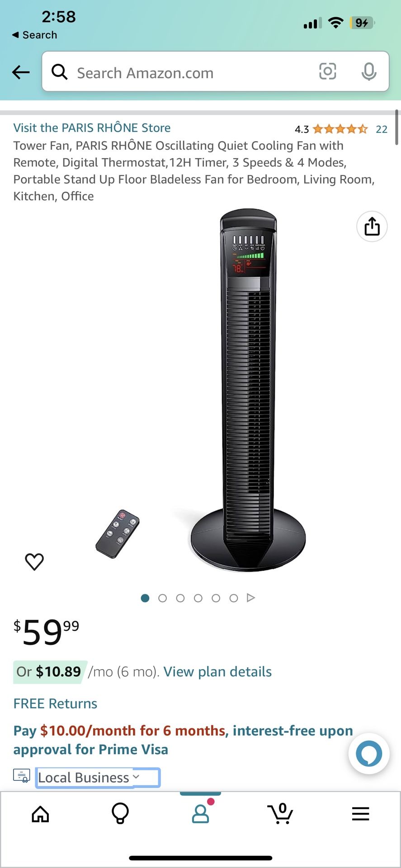
Task: Tap the back arrow next to search bar
Action: point(21,72)
